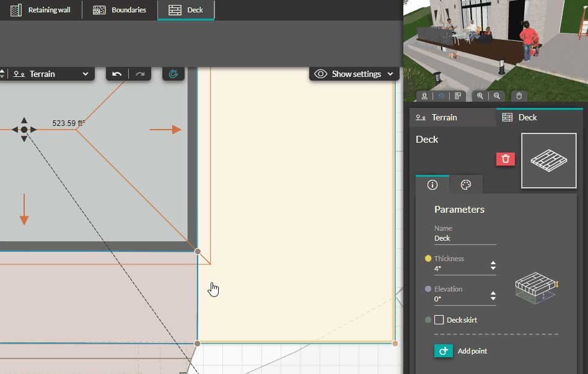Click the undo arrow icon
588x374 pixels.
(117, 73)
